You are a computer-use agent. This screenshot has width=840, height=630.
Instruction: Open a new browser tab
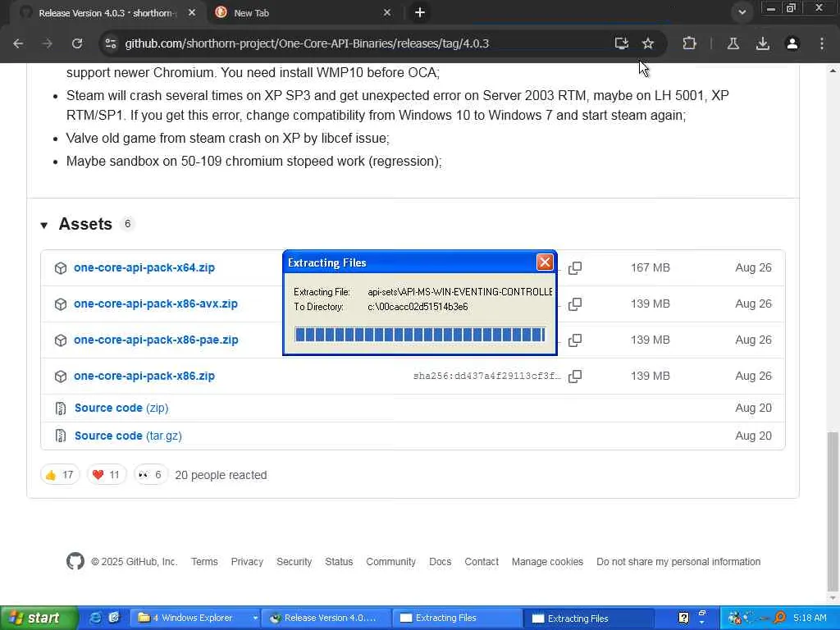point(420,12)
